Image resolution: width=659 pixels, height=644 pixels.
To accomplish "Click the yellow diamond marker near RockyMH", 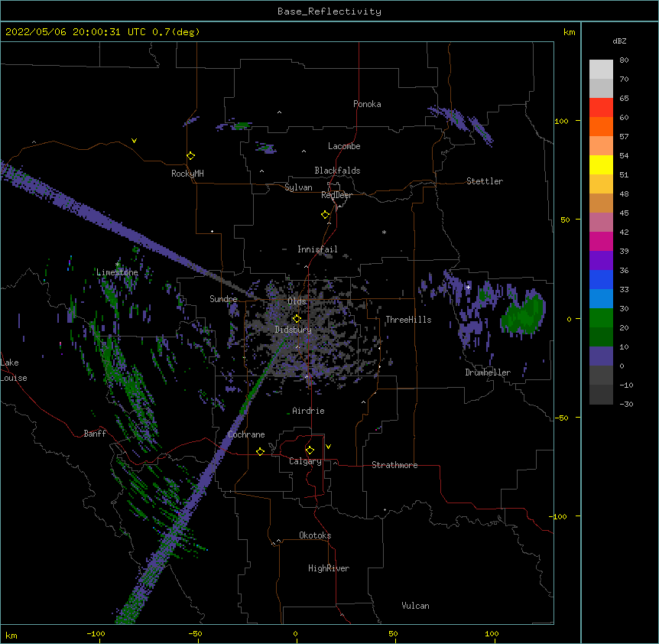I will pos(190,156).
